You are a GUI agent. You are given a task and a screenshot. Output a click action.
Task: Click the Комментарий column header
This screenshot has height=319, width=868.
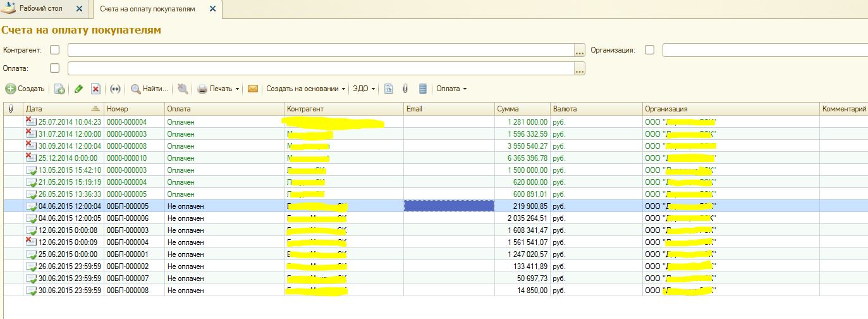point(843,109)
